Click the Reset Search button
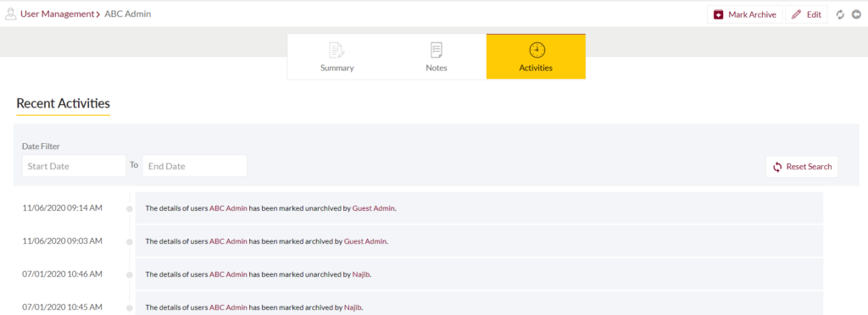Image resolution: width=868 pixels, height=315 pixels. point(802,166)
